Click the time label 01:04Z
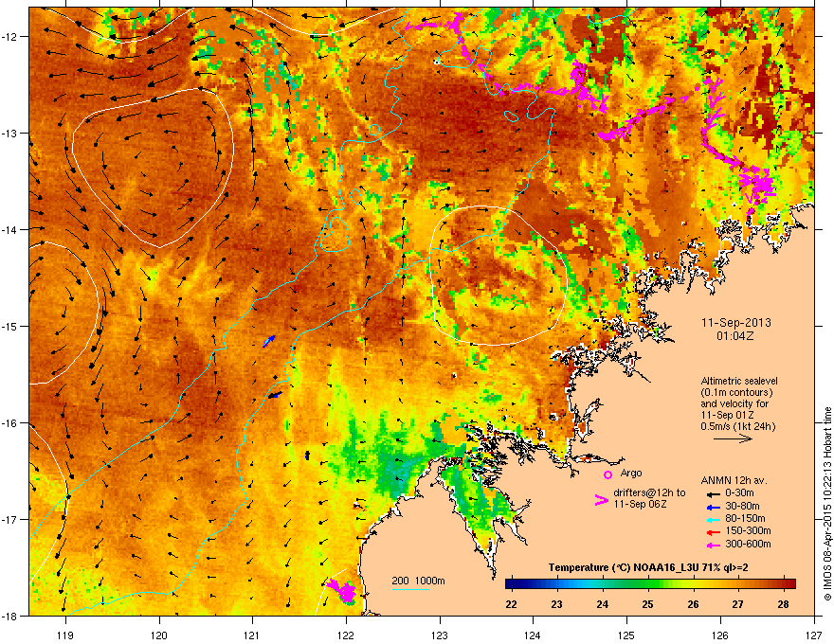Screen dimensions: 834x644 click(x=735, y=336)
